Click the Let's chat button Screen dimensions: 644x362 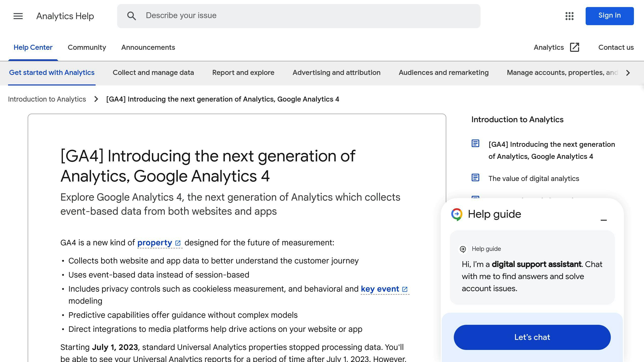point(532,337)
